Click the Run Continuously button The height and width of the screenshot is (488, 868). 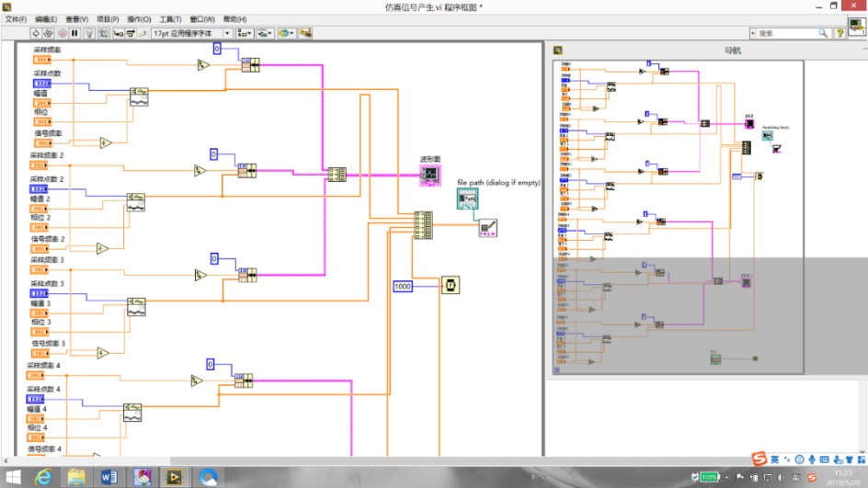(x=50, y=33)
